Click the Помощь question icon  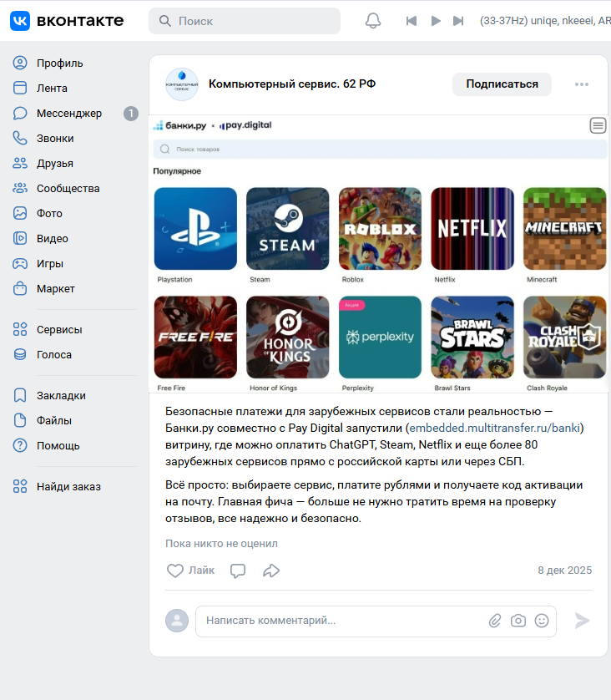pos(20,445)
